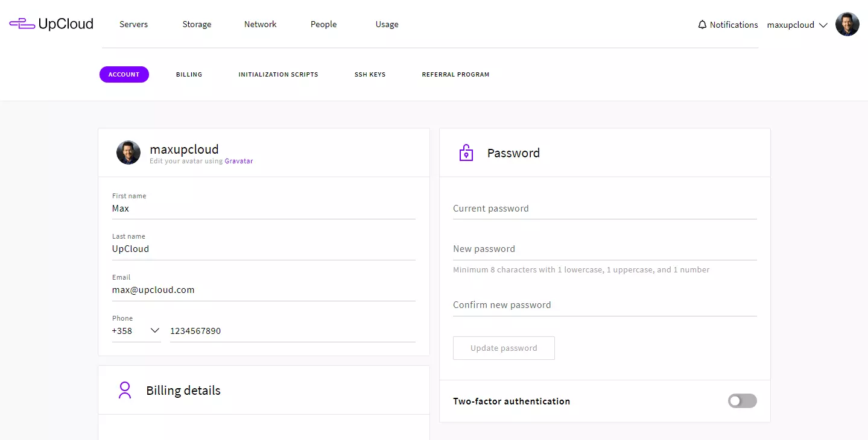Screen dimensions: 868x440
Task: Click the First name field
Action: [x=264, y=209]
